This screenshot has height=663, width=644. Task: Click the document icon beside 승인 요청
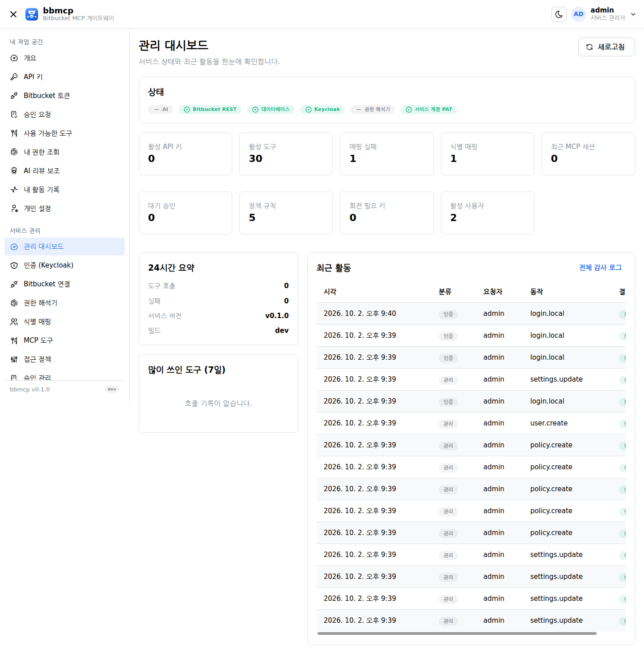coord(14,115)
